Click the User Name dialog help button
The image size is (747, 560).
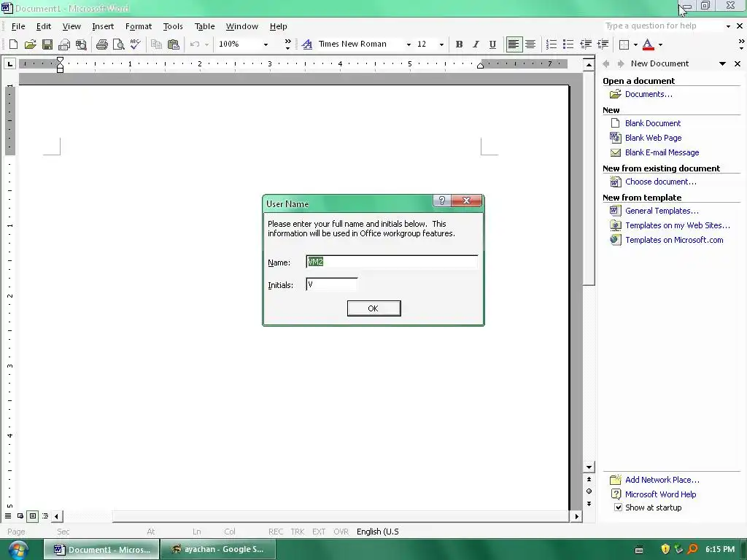(441, 201)
